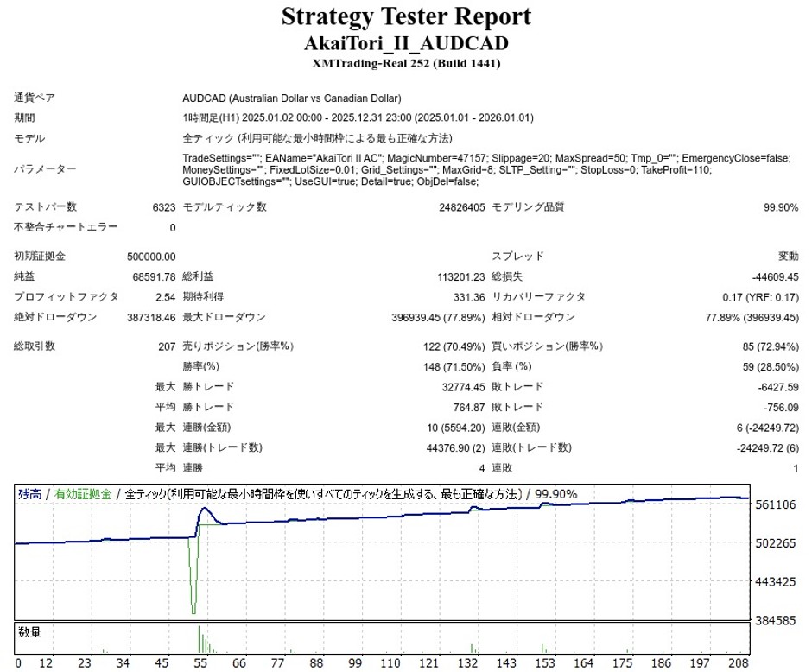Click the 相対ドローダウン value 77.89% (396939.45)
The image size is (812, 672).
[x=752, y=317]
